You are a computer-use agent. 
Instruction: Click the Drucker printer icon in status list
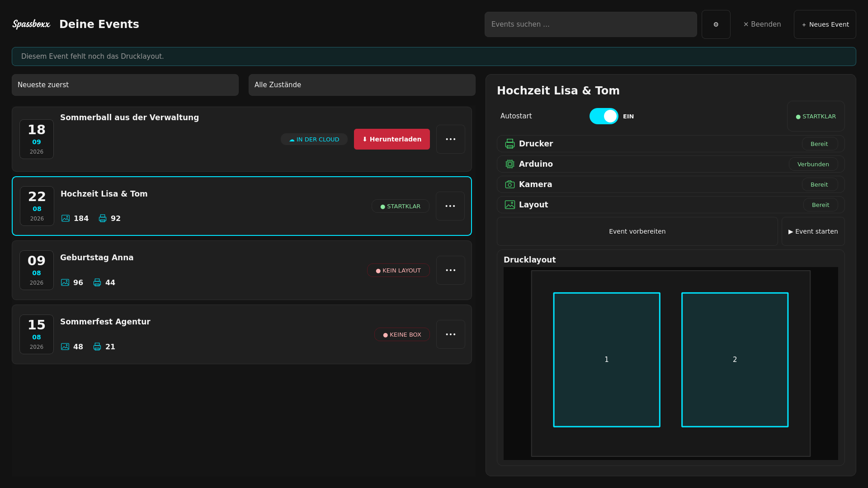click(x=510, y=144)
